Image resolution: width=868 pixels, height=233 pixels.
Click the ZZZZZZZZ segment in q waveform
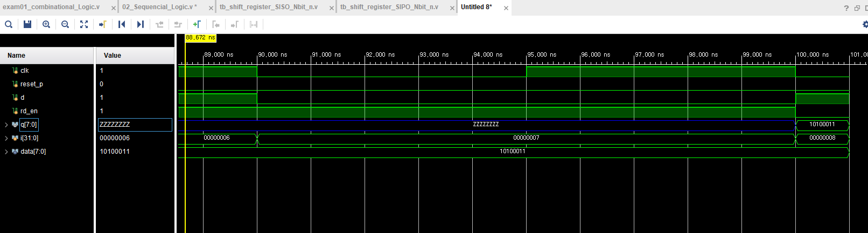[486, 125]
